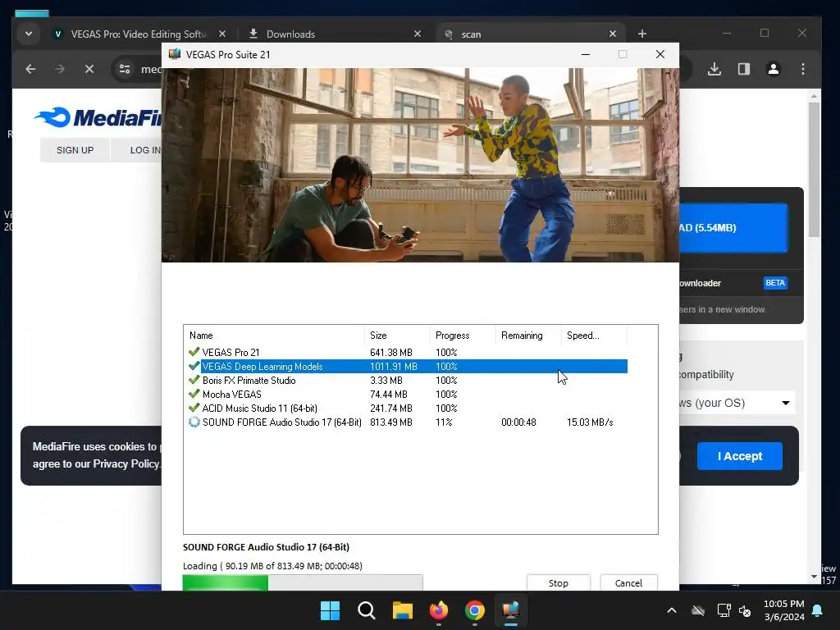Click the Size column header

point(396,336)
